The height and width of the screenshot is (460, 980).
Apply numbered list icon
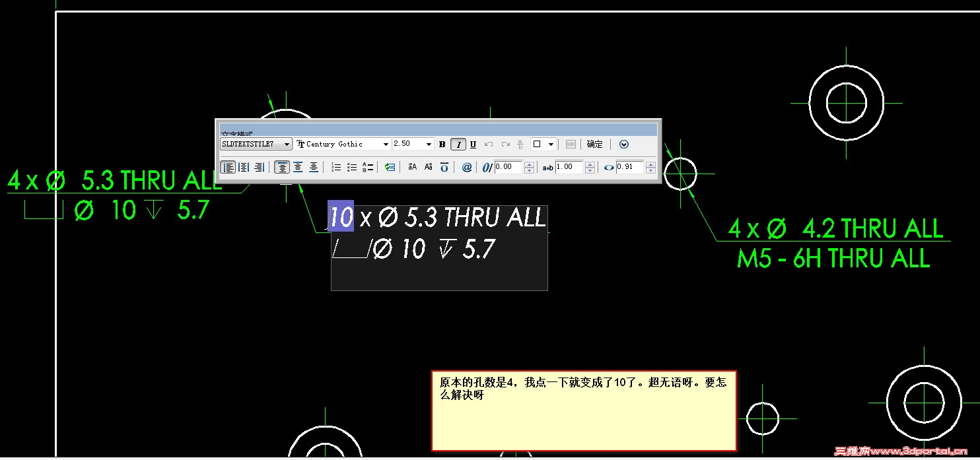(x=336, y=168)
